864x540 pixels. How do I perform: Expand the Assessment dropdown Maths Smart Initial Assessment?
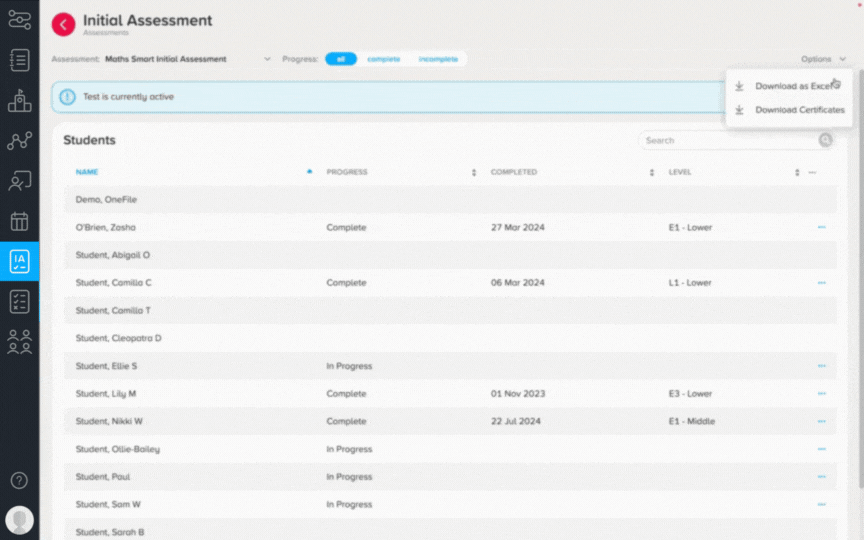[x=187, y=59]
